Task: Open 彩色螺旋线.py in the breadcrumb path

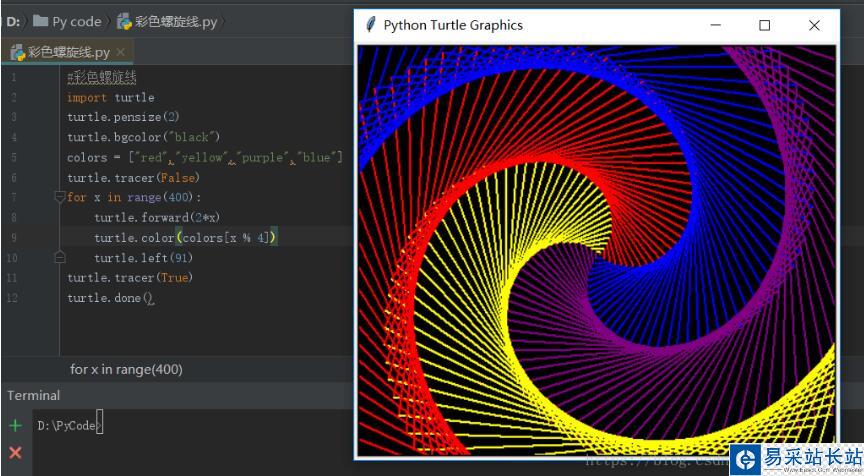Action: [168, 21]
